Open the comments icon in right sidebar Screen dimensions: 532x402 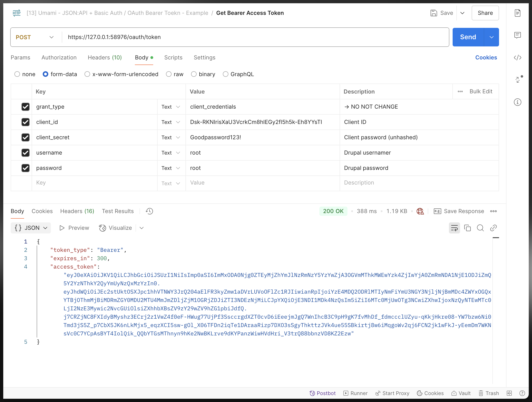[517, 35]
